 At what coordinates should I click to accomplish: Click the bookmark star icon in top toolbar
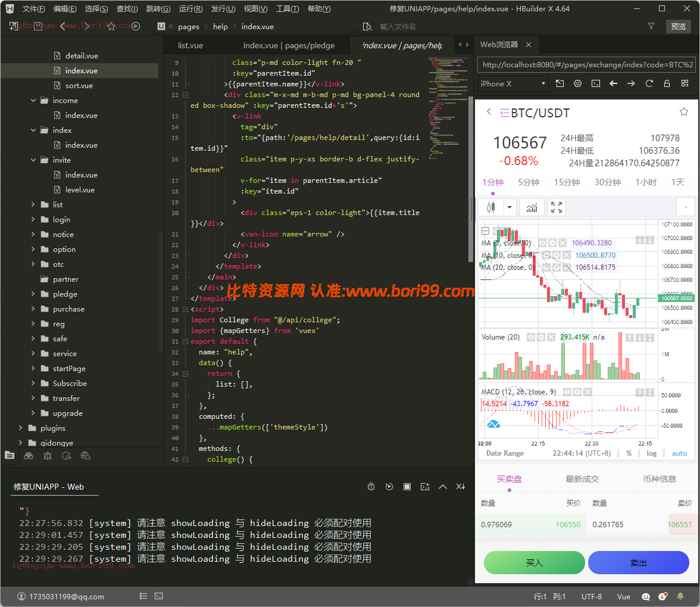pyautogui.click(x=111, y=26)
